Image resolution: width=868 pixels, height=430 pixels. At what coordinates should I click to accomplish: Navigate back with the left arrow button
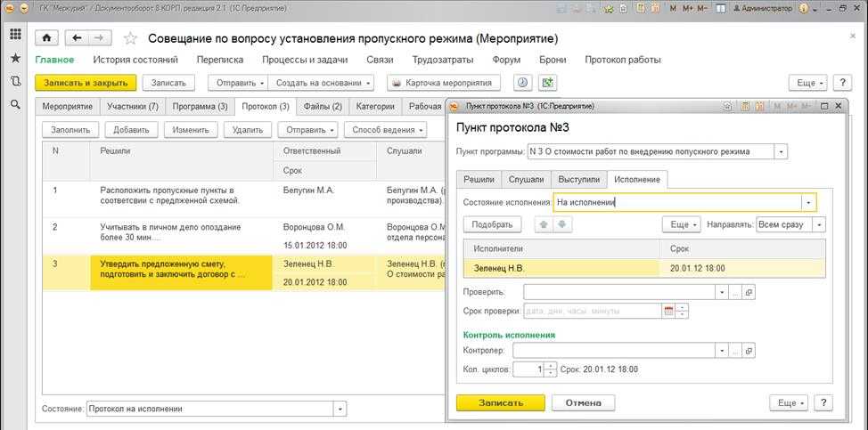pos(77,38)
